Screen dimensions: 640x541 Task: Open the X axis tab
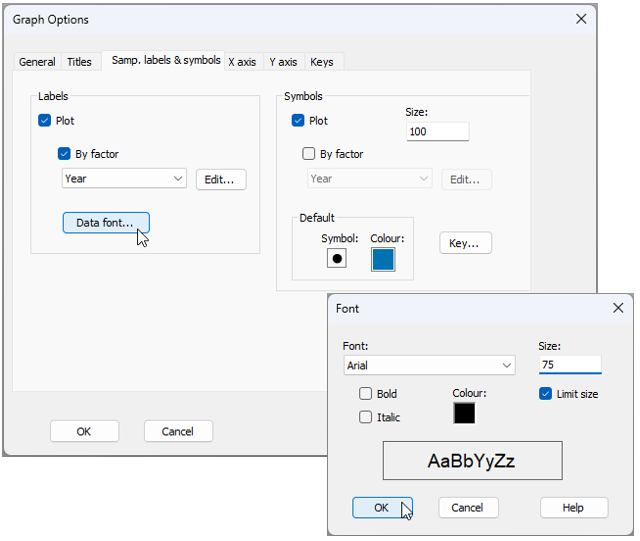click(242, 62)
